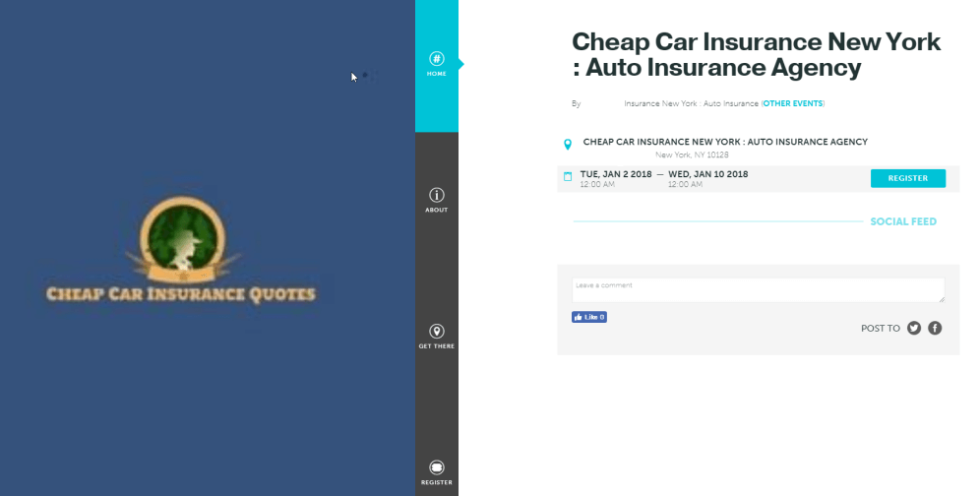Post to Twitter icon
The image size is (980, 496).
click(x=914, y=328)
